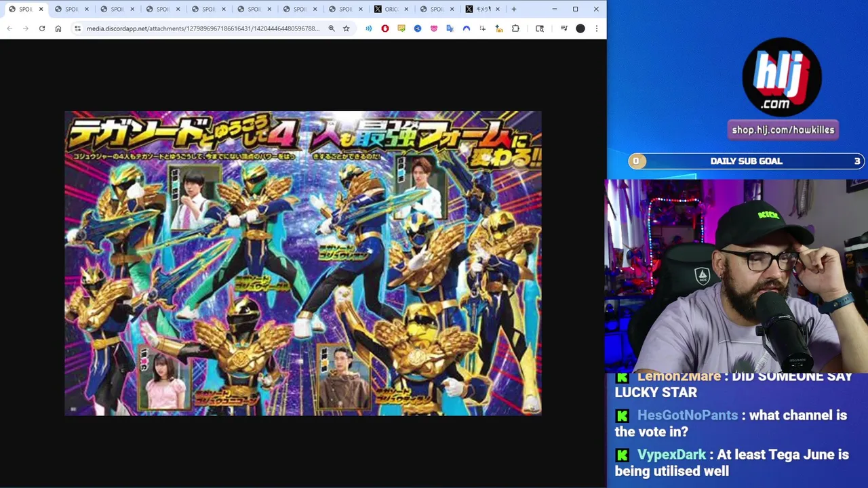Launch the Google Translate extension icon
The width and height of the screenshot is (868, 488).
click(450, 28)
